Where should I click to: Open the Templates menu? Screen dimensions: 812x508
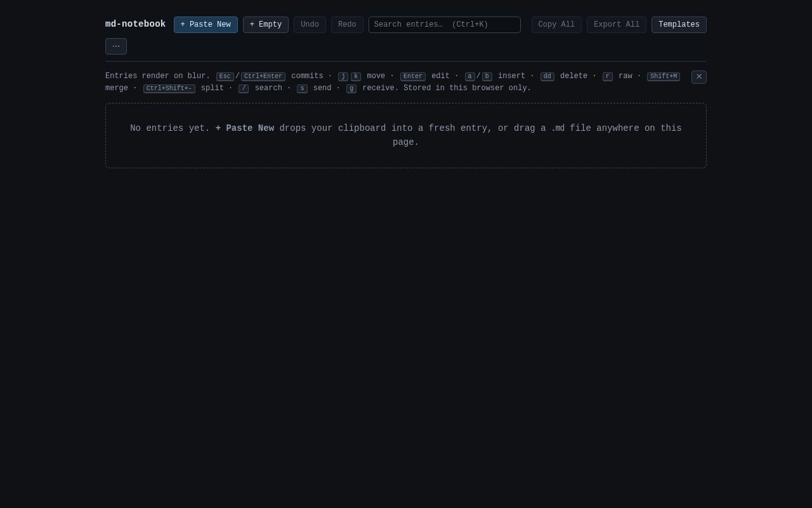point(679,25)
